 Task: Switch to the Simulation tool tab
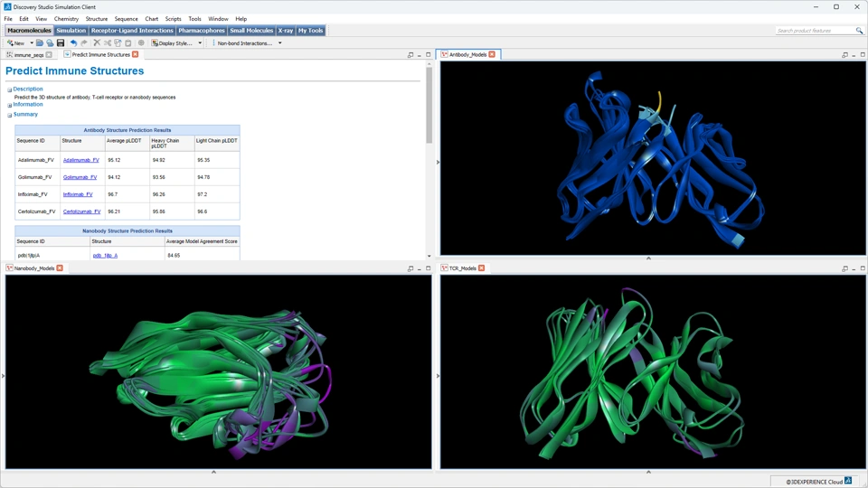(71, 31)
